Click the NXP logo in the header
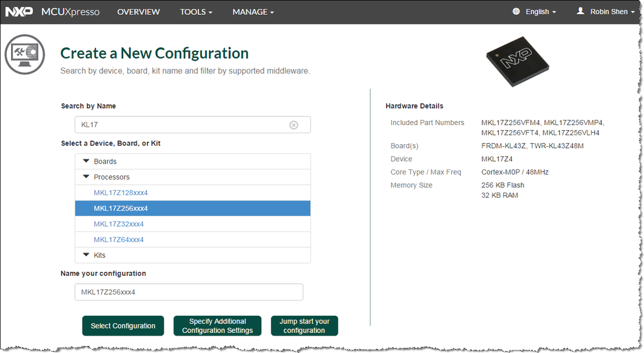The image size is (644, 353). click(19, 12)
